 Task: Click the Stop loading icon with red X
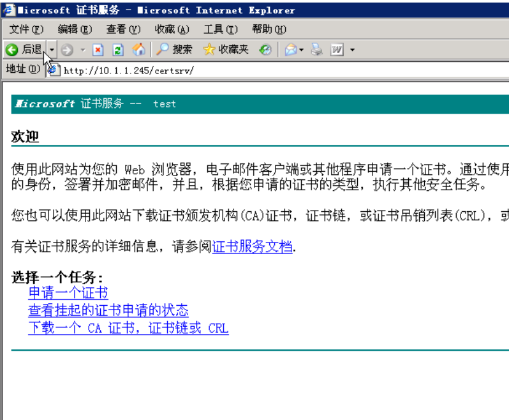point(98,50)
